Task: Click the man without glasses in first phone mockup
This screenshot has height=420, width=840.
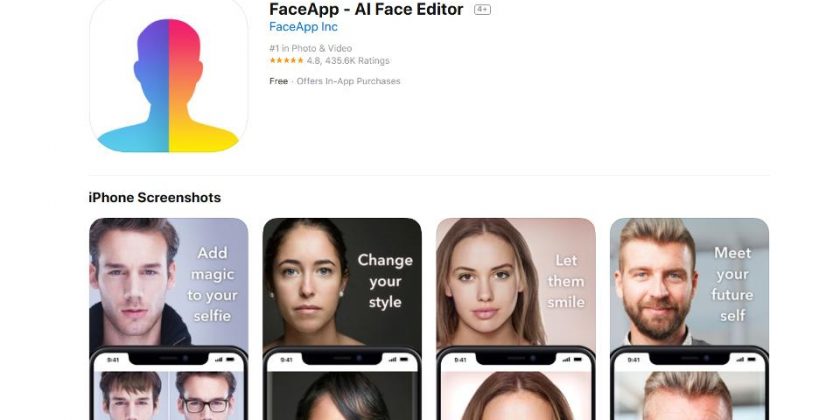Action: (x=131, y=396)
